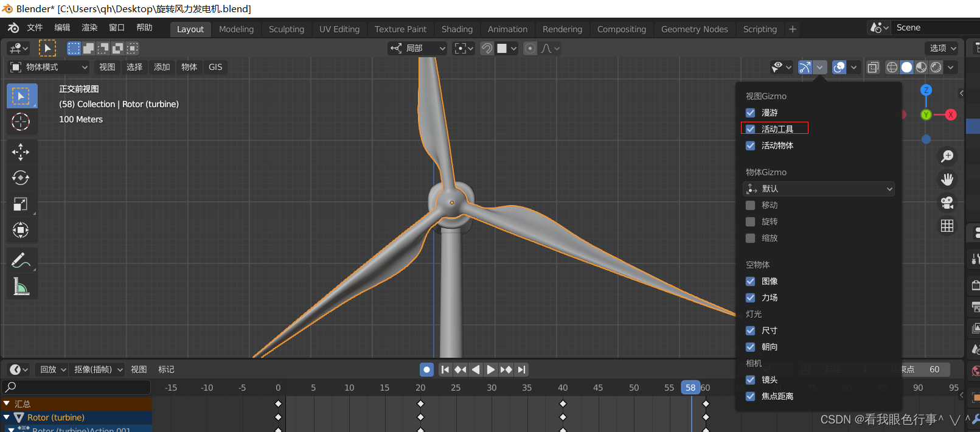Screen dimensions: 980x432
Task: Toggle the camera view icon
Action: point(947,203)
